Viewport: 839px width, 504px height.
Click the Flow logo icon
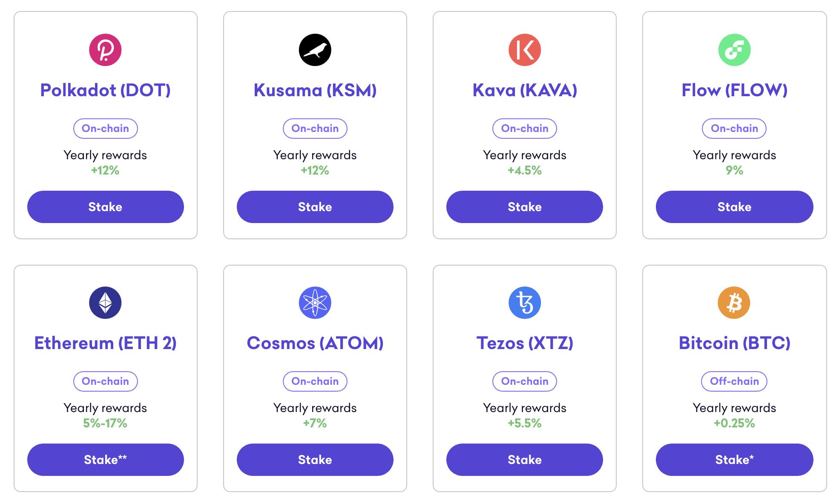point(734,49)
